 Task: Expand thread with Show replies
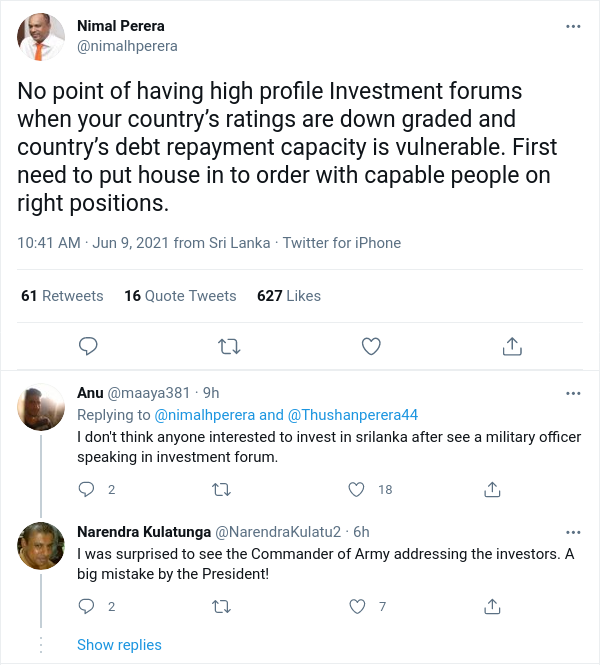pyautogui.click(x=119, y=645)
